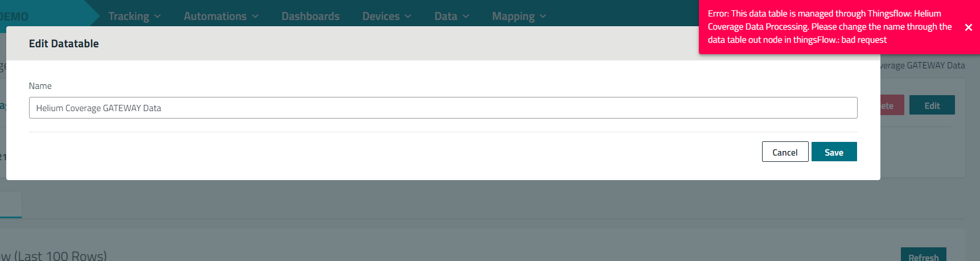Image resolution: width=980 pixels, height=261 pixels.
Task: Expand the Mapping dropdown menu
Action: [x=518, y=17]
